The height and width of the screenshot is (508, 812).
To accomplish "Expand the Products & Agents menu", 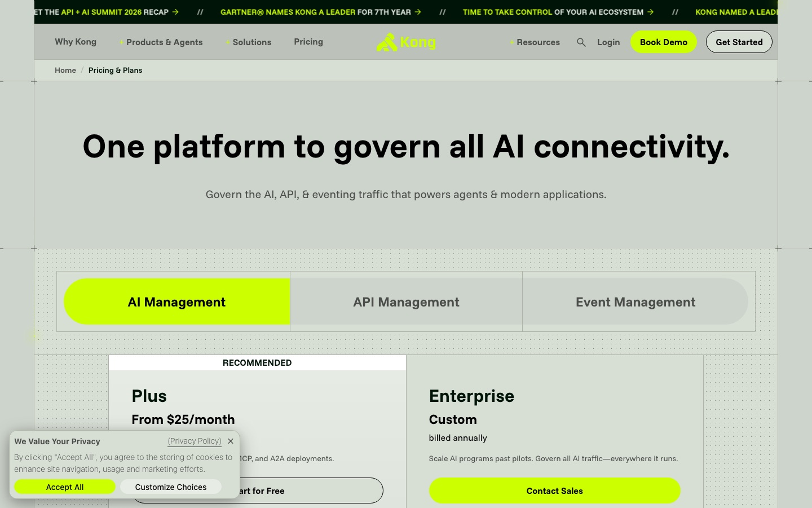I will [161, 42].
